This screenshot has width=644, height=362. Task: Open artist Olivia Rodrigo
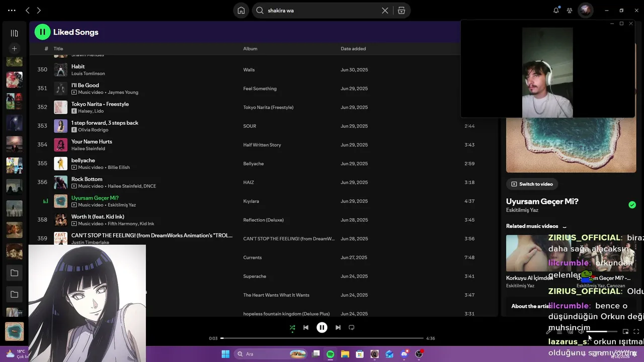pos(94,130)
